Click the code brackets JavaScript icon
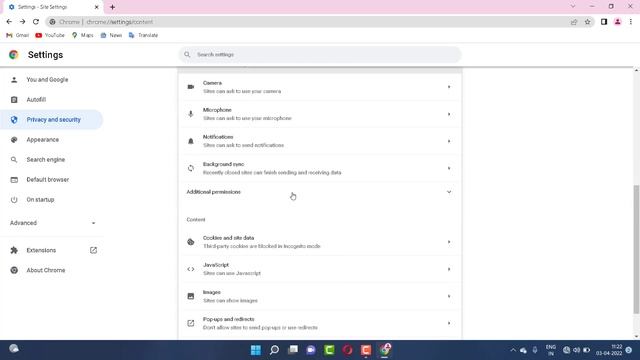Viewport: 640px width, 360px height. (x=191, y=269)
